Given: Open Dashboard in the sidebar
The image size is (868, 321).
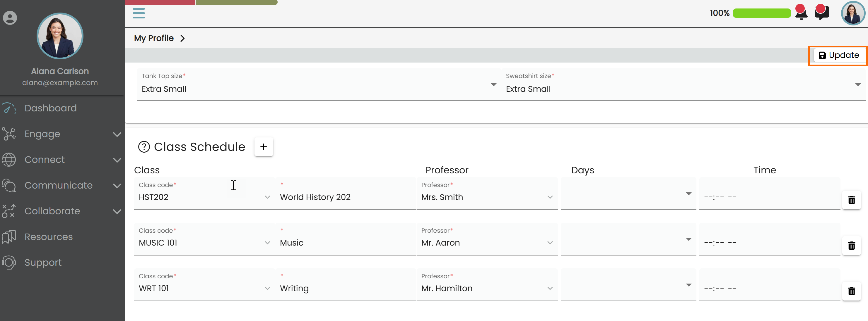Looking at the screenshot, I should point(51,108).
